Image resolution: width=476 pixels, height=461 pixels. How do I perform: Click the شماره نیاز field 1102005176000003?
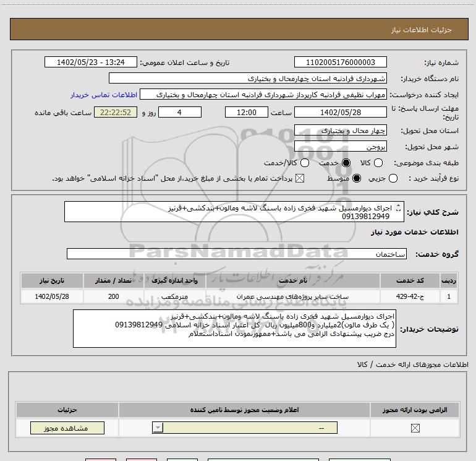coord(340,62)
